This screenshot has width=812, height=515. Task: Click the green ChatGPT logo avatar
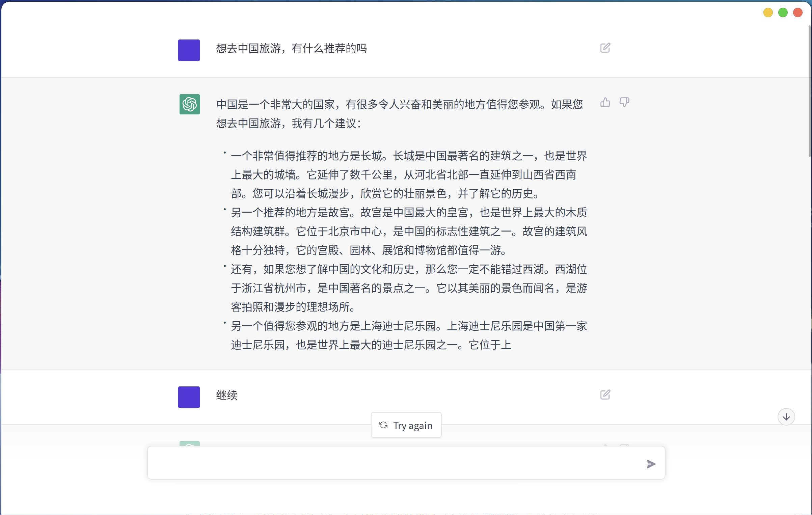[x=189, y=104]
